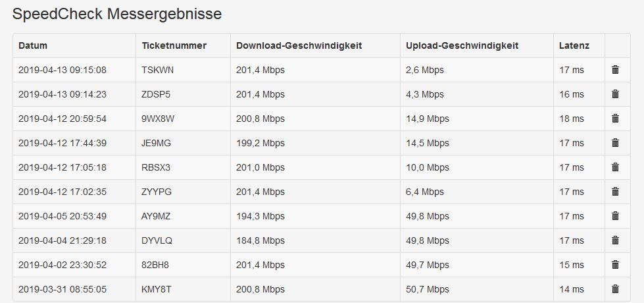The image size is (644, 303).
Task: Click trash icon for ticket JE9MG
Action: pyautogui.click(x=615, y=143)
